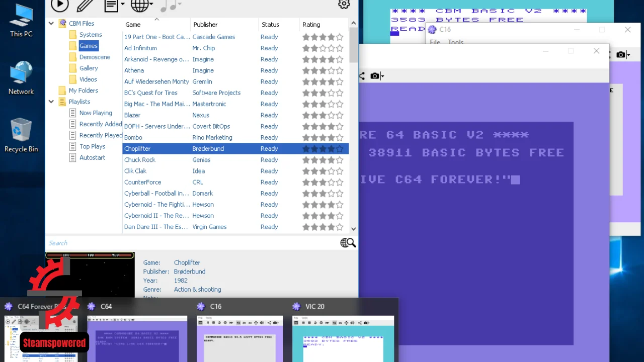Click the star rating for Choplifter
644x362 pixels.
click(323, 149)
